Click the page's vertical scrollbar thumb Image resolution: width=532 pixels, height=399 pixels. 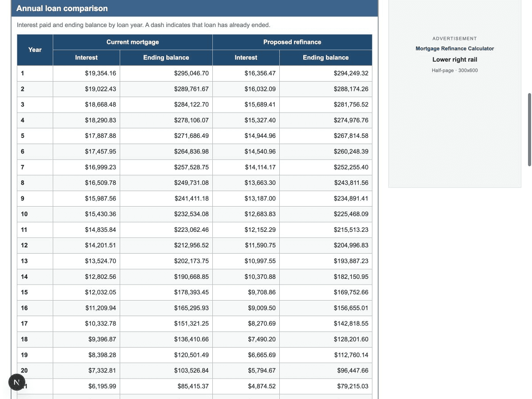(x=529, y=129)
